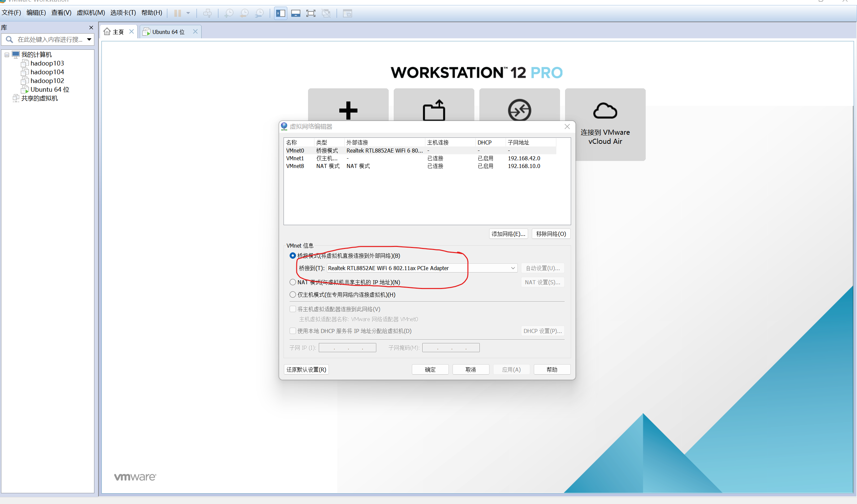
Task: Click the take snapshot toolbar icon
Action: point(229,13)
